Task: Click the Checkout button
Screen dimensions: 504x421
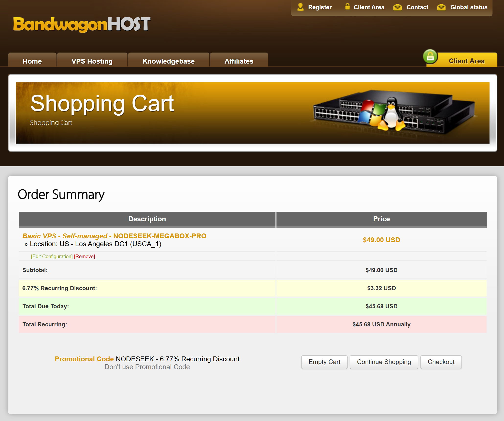Action: 441,362
